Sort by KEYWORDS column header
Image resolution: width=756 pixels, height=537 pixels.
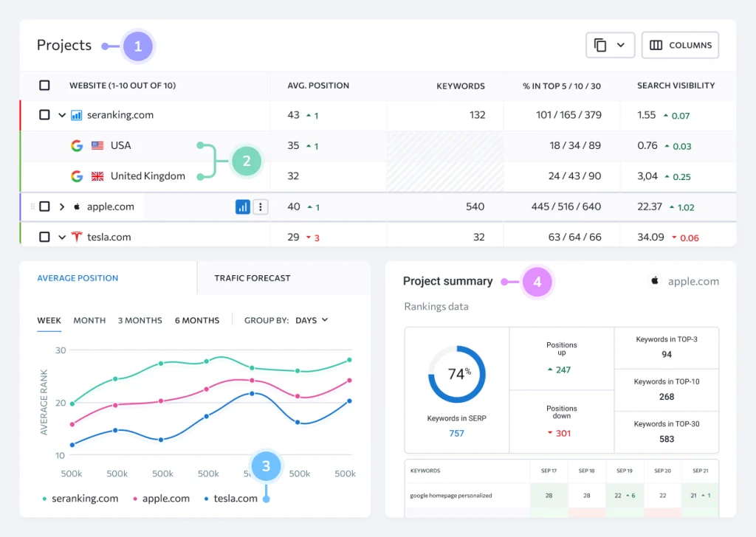(461, 86)
